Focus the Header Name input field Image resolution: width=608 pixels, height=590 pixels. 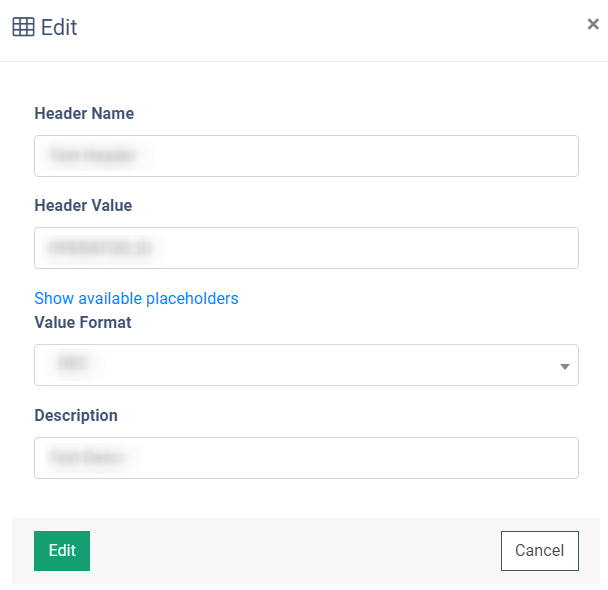click(x=306, y=156)
